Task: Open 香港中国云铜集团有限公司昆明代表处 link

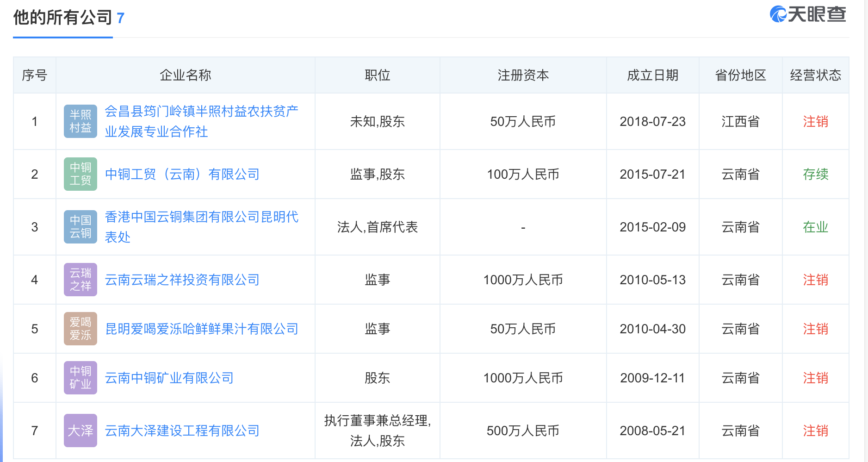Action: coord(202,227)
